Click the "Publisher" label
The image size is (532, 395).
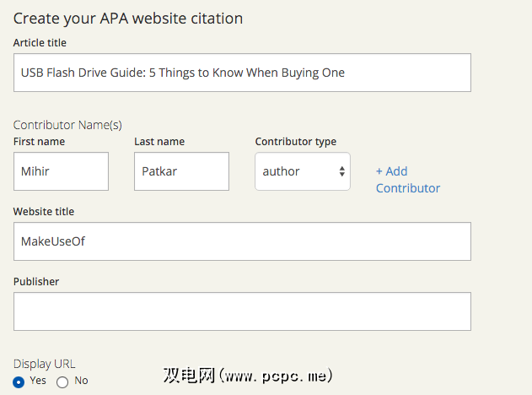point(36,281)
